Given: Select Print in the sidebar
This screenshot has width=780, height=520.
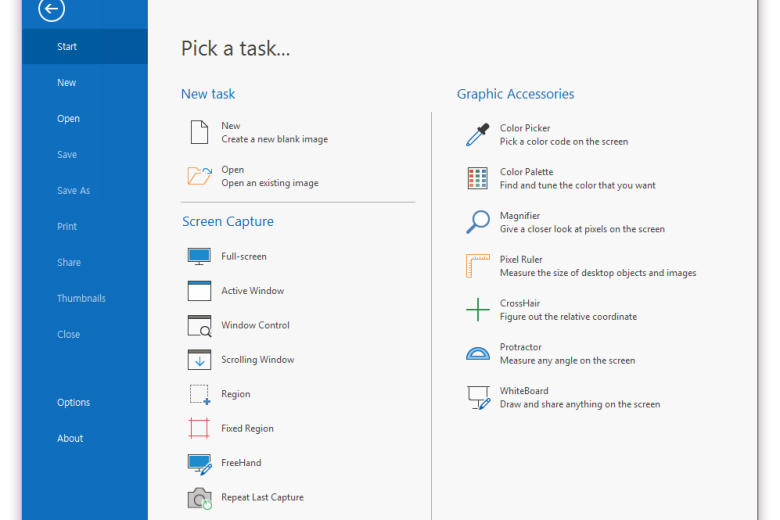Looking at the screenshot, I should point(67,226).
